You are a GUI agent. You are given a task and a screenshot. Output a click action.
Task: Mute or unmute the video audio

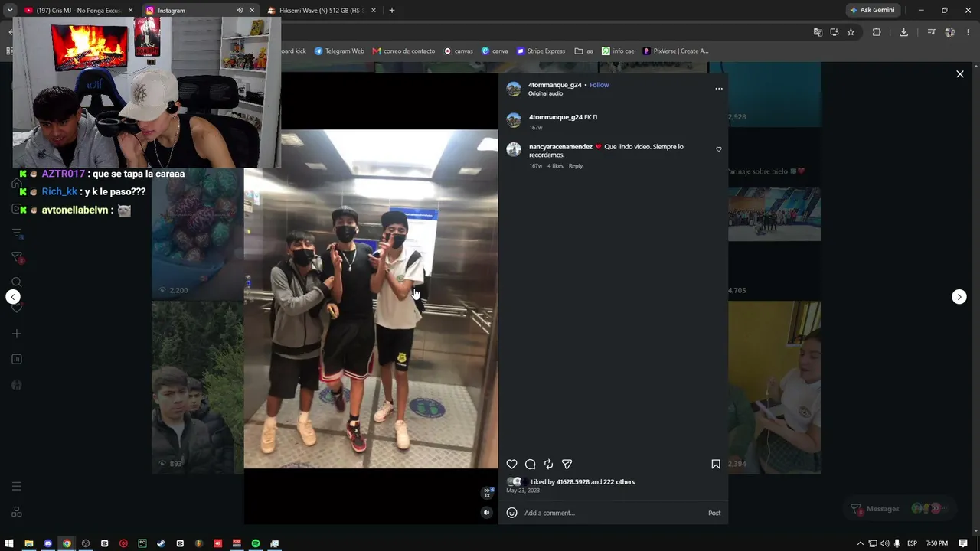pyautogui.click(x=486, y=513)
